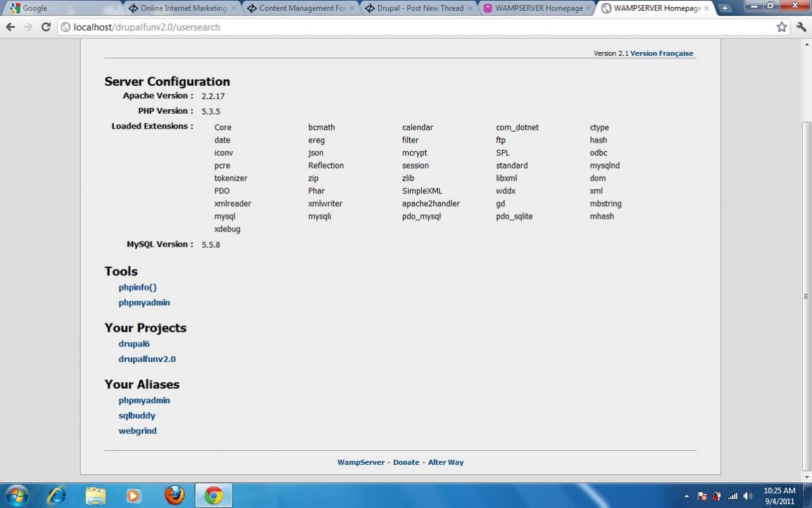The height and width of the screenshot is (508, 812).
Task: Open the webgrind alias
Action: point(137,431)
